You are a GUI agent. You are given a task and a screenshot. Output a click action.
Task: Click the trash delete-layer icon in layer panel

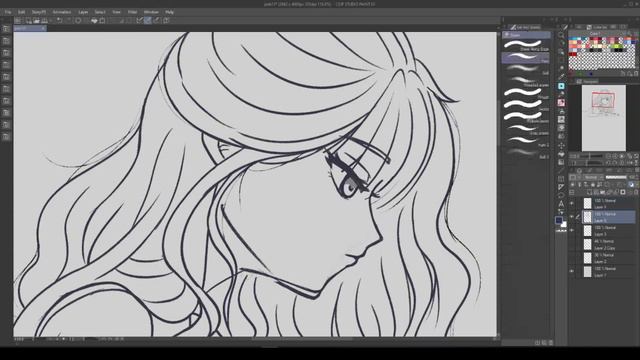coord(636,192)
